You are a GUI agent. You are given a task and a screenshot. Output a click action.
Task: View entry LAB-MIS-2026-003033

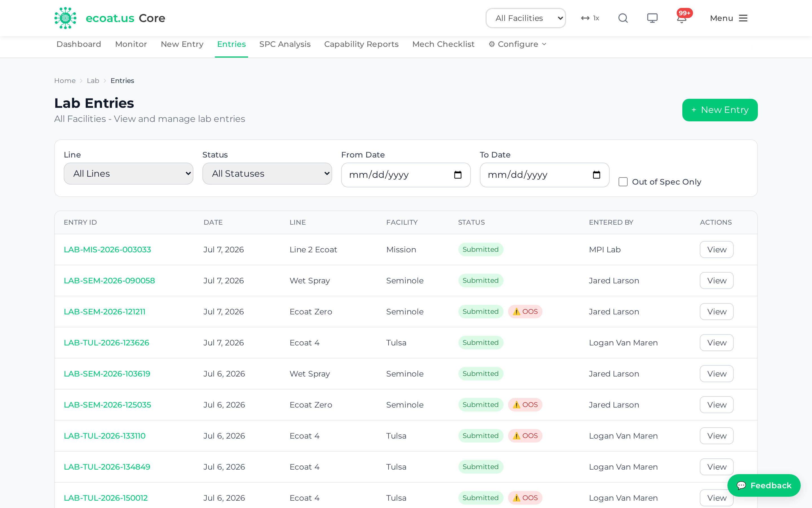tap(716, 250)
